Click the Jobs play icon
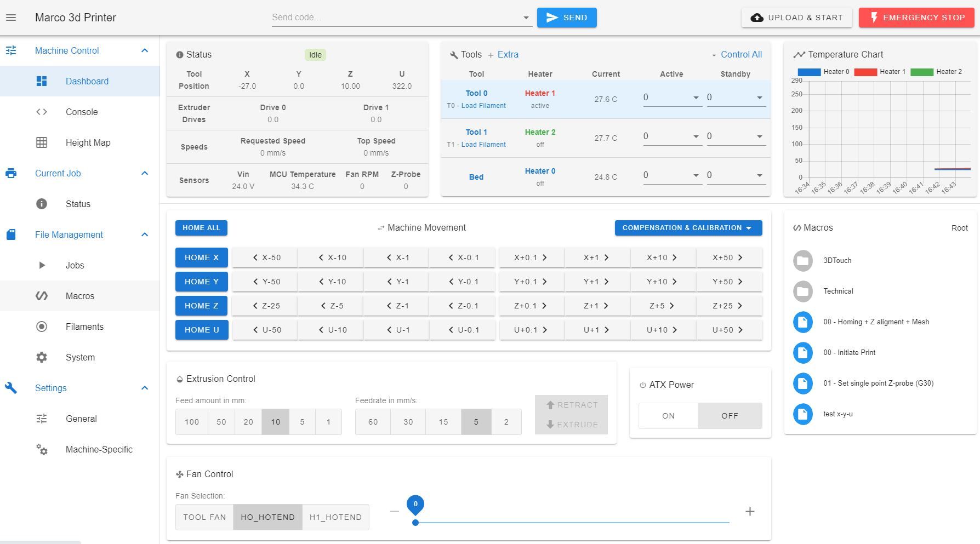Image resolution: width=980 pixels, height=544 pixels. (x=42, y=265)
